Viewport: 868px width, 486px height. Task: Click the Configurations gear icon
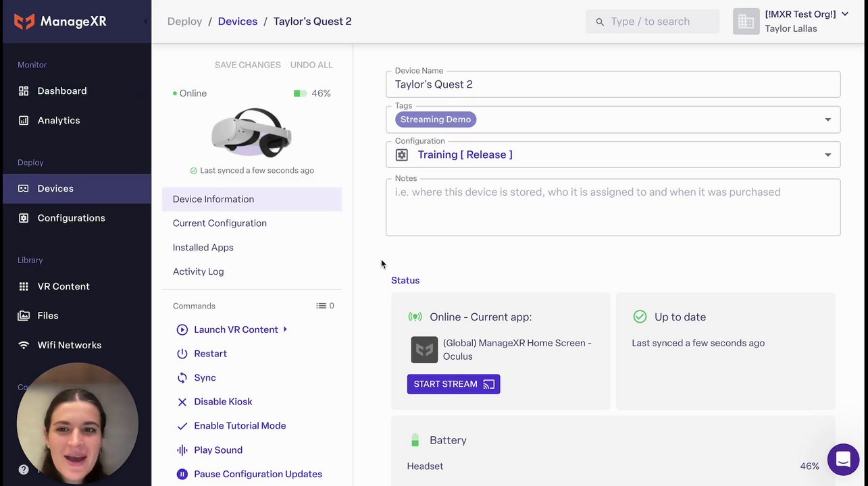coord(24,218)
